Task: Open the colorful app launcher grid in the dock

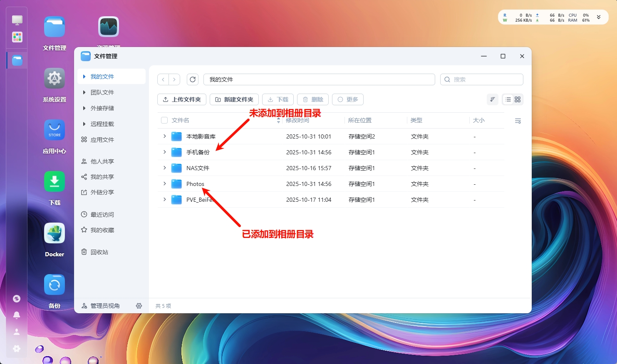Action: 17,37
